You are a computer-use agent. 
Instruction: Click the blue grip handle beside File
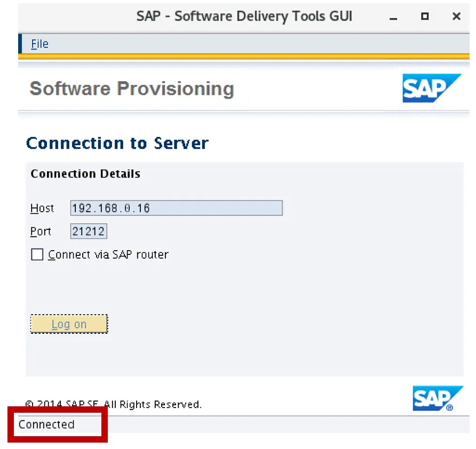[21, 44]
